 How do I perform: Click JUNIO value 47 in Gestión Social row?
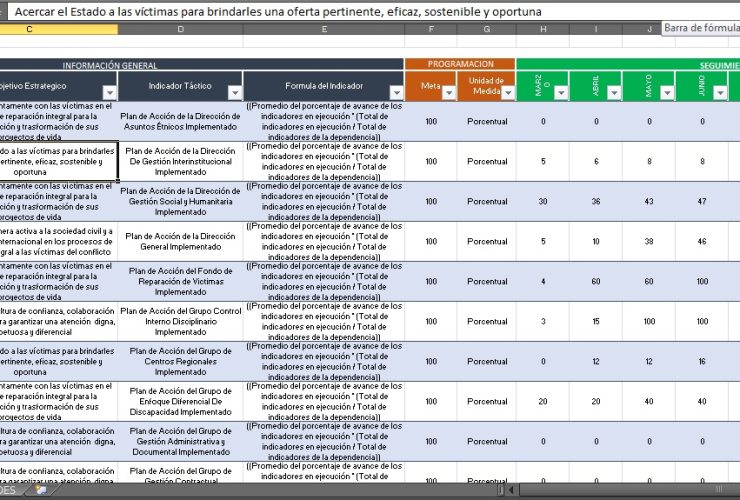[x=702, y=202]
